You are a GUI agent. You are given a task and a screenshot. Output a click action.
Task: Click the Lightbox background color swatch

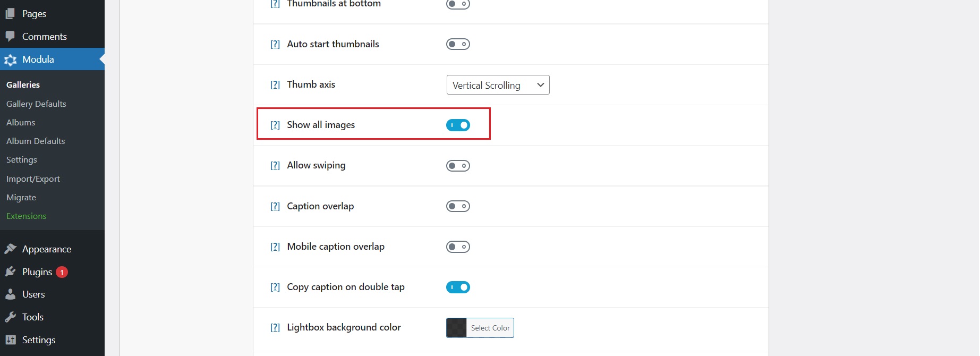456,328
